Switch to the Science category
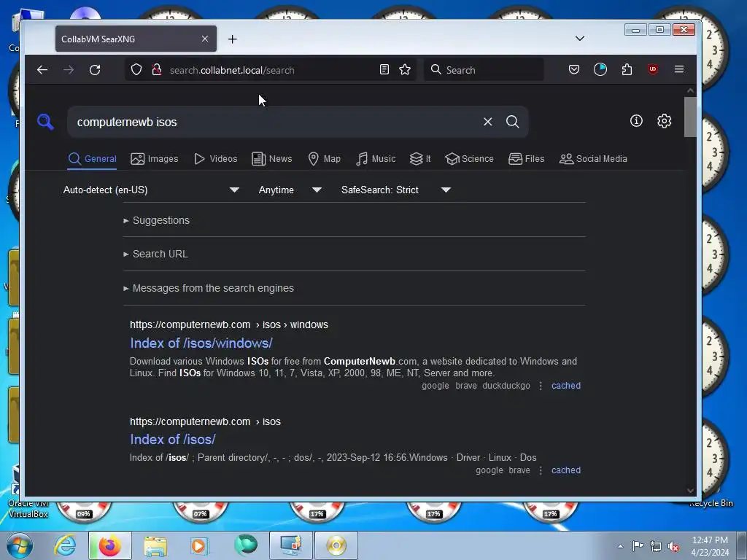Viewport: 747px width, 560px height. pos(469,158)
